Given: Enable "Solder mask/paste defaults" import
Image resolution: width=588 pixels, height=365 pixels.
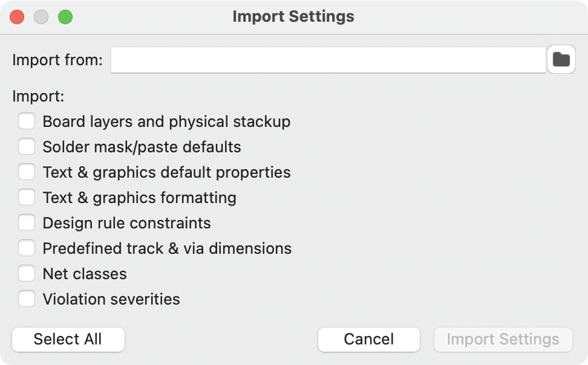Looking at the screenshot, I should point(27,146).
